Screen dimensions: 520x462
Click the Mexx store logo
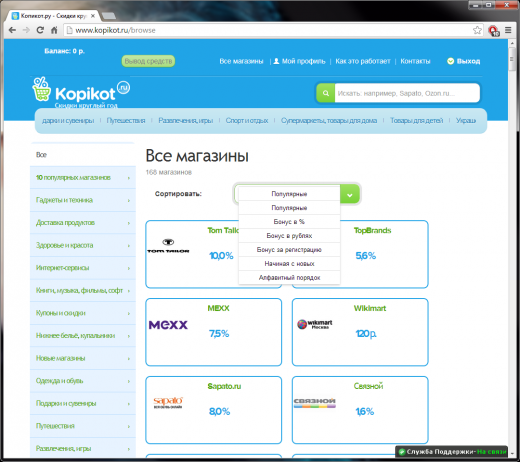point(168,325)
